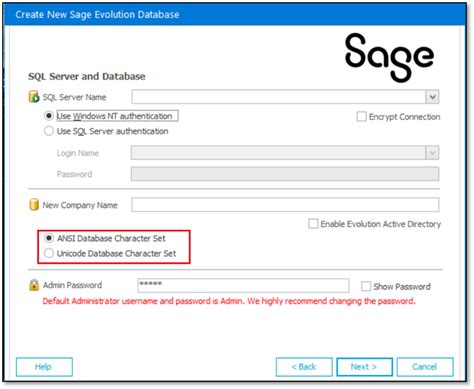
Task: Click the Admin Password padlock icon
Action: [34, 285]
